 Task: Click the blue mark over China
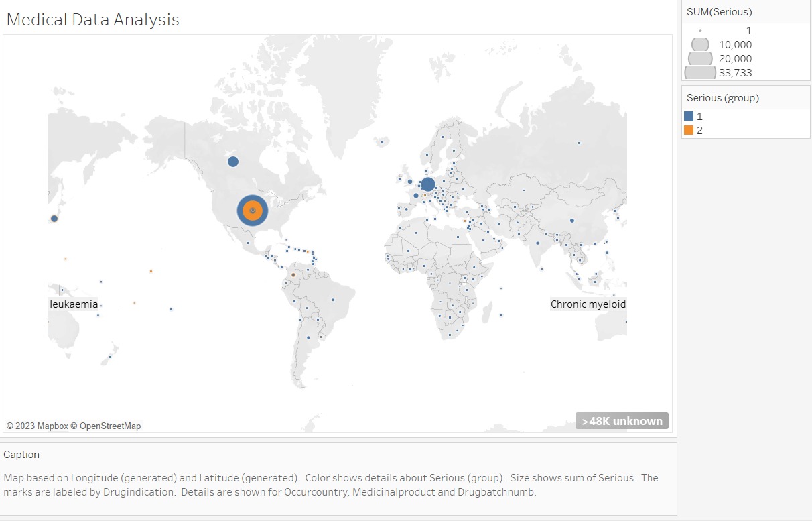(572, 221)
